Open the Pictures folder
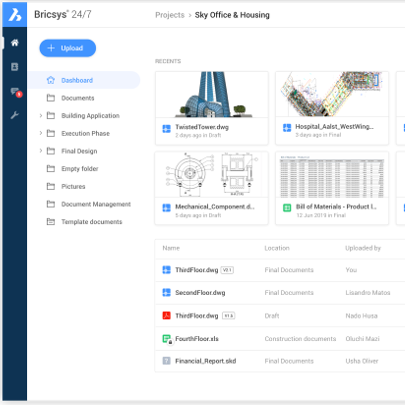405x405 pixels. pyautogui.click(x=73, y=186)
